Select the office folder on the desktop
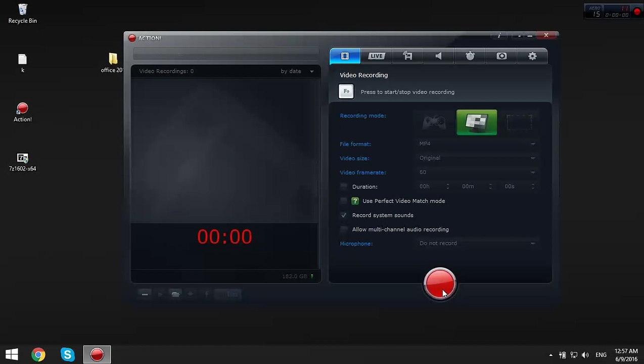The width and height of the screenshot is (644, 364). [113, 64]
